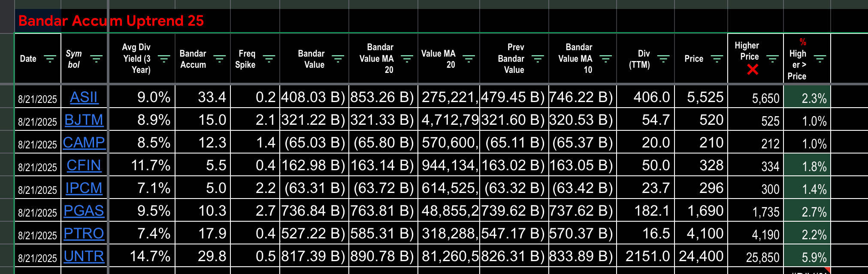Select UNTR yield cell 14.7%
Viewport: 868px width, 274px height.
[x=142, y=256]
